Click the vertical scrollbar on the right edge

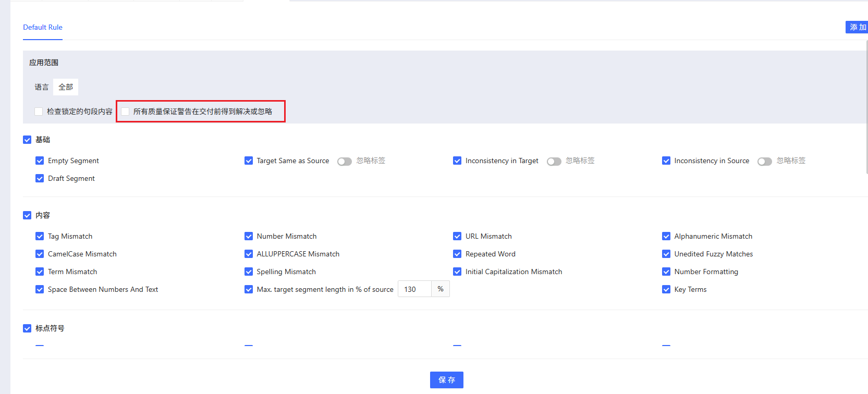point(866,107)
